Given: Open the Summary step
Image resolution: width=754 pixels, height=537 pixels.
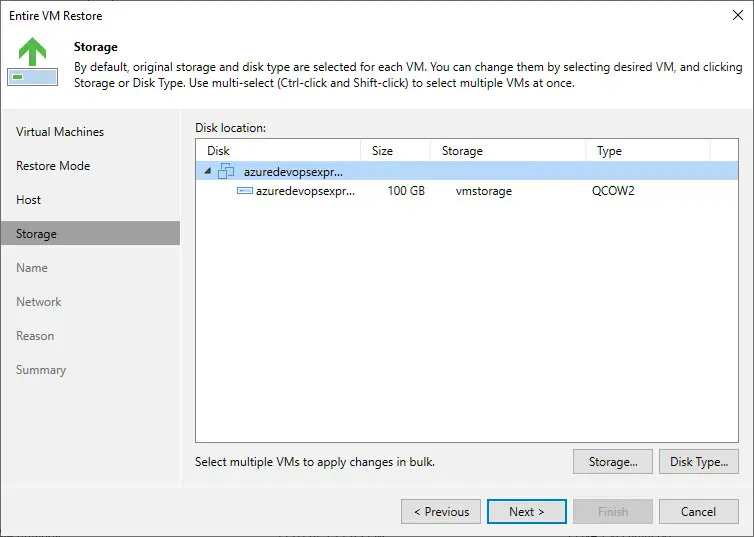Looking at the screenshot, I should (41, 370).
